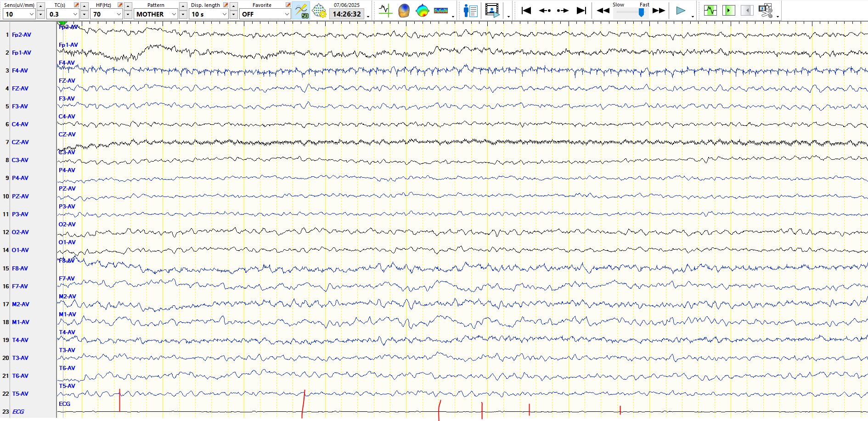Open the HF(Hz) filter dropdown
Screen dimensions: 868x421
click(107, 14)
